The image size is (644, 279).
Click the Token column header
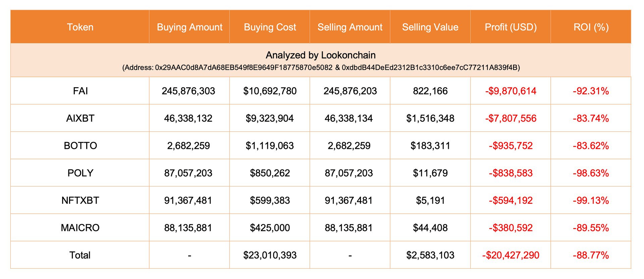coord(80,27)
